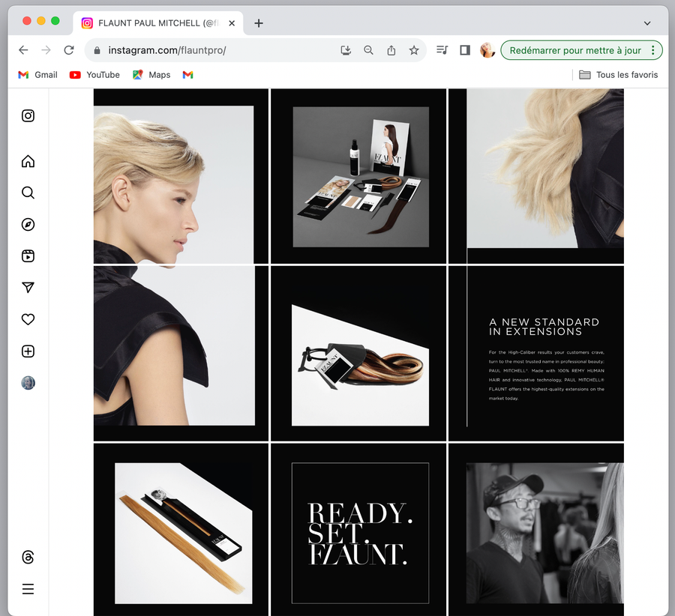The image size is (675, 616).
Task: Open the Chrome three-dot menu
Action: [653, 50]
